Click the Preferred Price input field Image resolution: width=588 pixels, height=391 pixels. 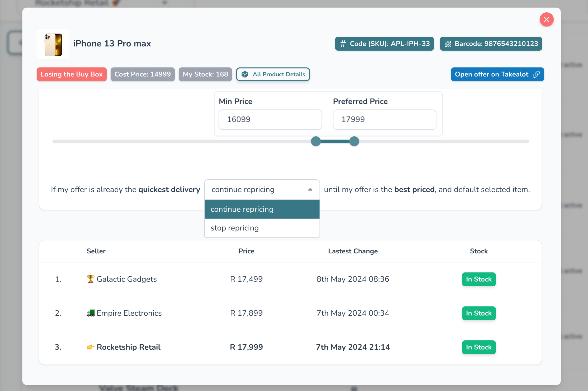click(x=384, y=119)
